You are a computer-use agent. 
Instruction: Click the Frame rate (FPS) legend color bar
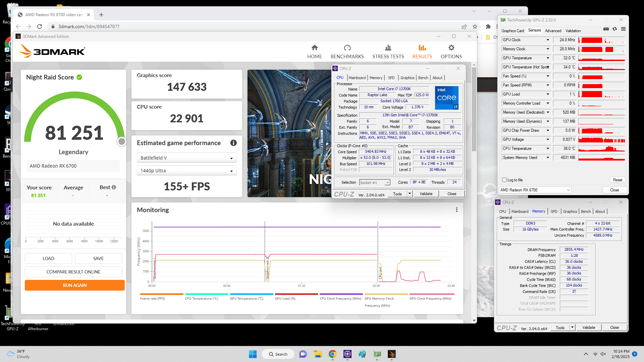[x=162, y=294]
